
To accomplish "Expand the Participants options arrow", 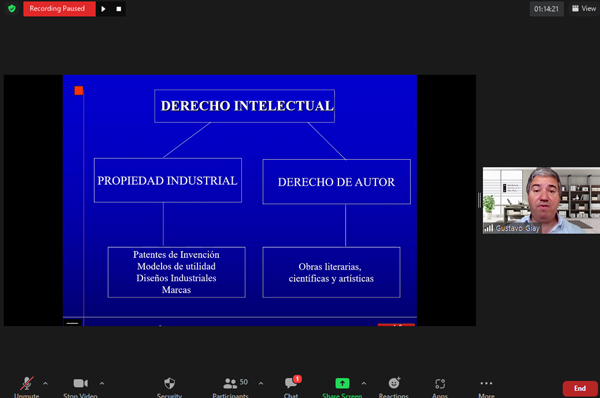I will click(261, 383).
